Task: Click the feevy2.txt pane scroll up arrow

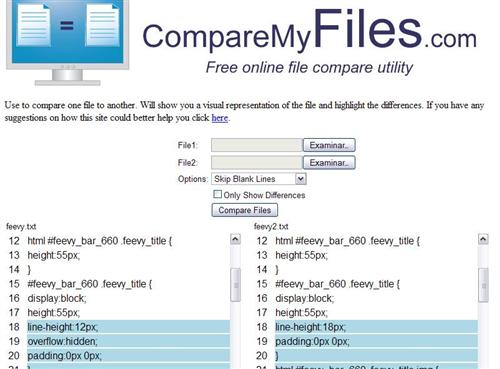Action: [x=483, y=239]
